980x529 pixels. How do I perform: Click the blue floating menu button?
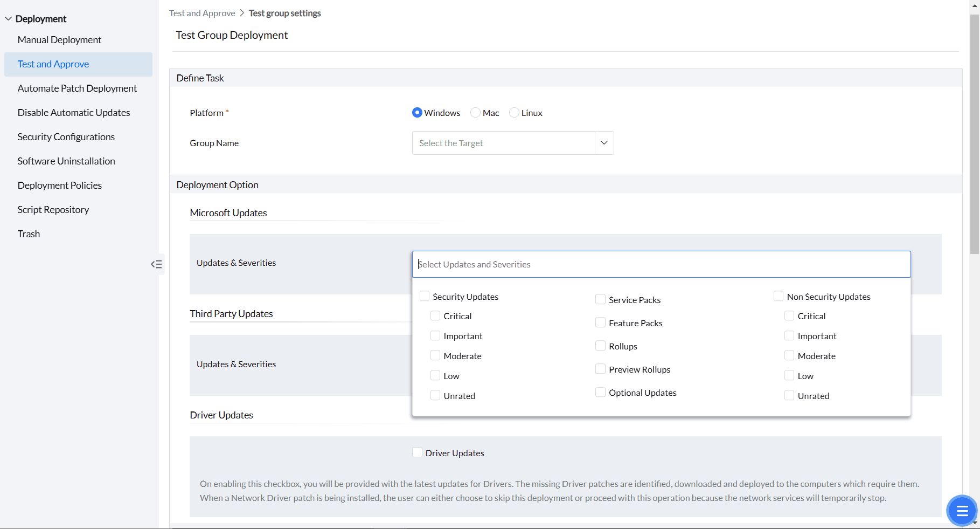pos(962,510)
